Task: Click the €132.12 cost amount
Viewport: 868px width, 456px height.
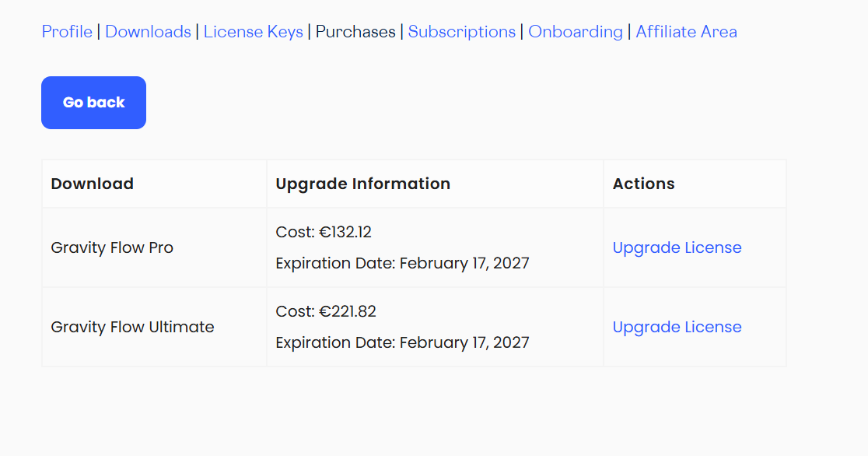Action: coord(345,232)
